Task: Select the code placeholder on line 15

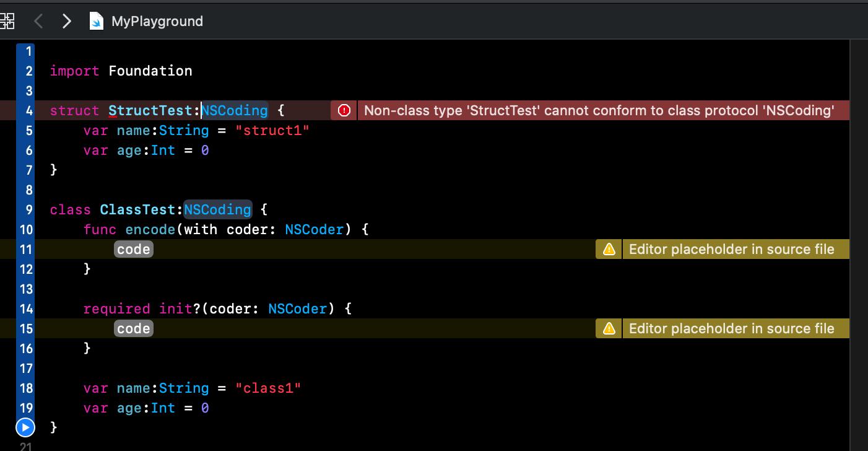Action: [134, 328]
